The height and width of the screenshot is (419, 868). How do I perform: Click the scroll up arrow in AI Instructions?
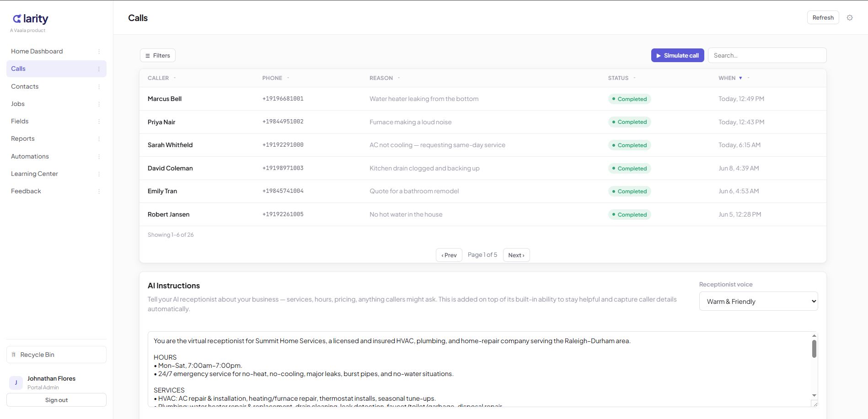pos(814,336)
